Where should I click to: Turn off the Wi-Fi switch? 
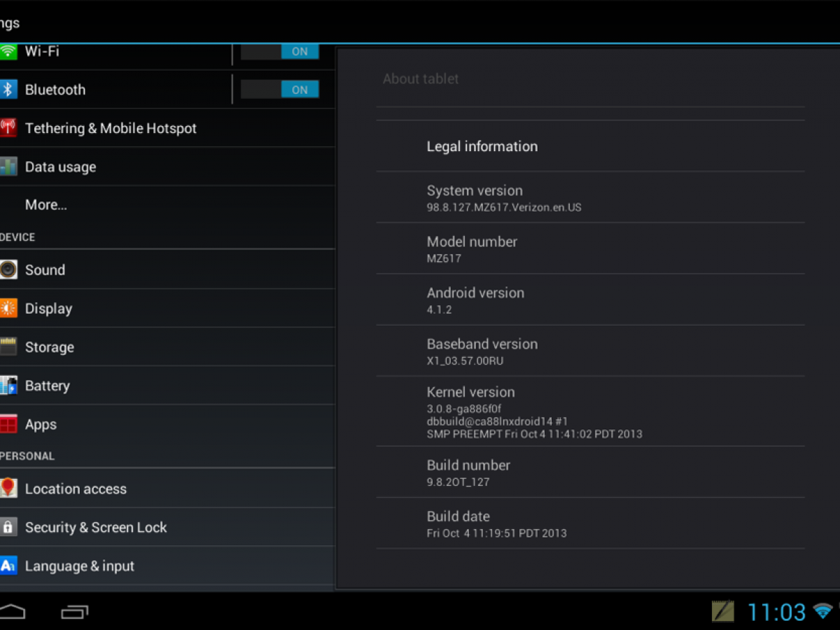(x=280, y=52)
